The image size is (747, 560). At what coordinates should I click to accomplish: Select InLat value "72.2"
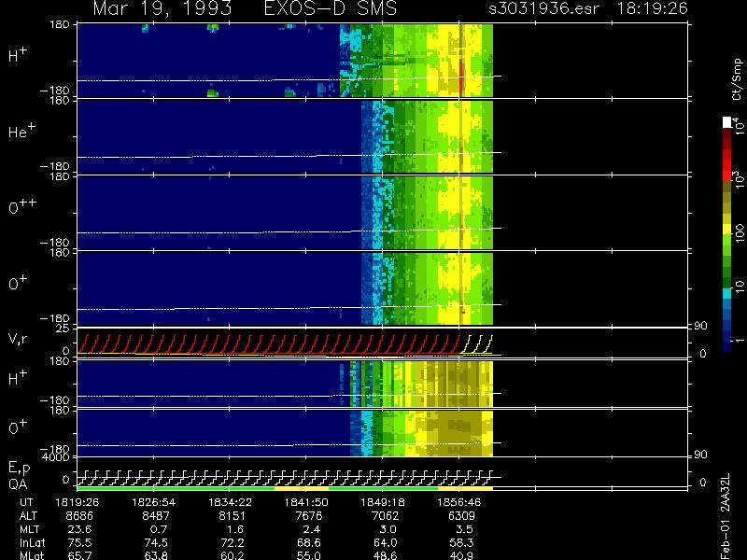coord(233,542)
